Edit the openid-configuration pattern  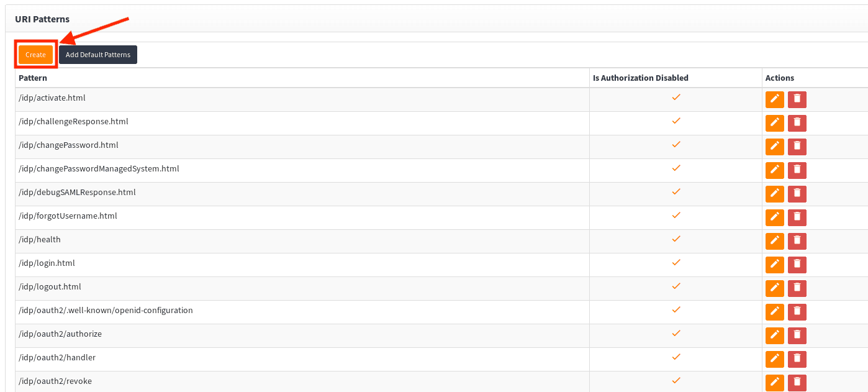(x=774, y=312)
